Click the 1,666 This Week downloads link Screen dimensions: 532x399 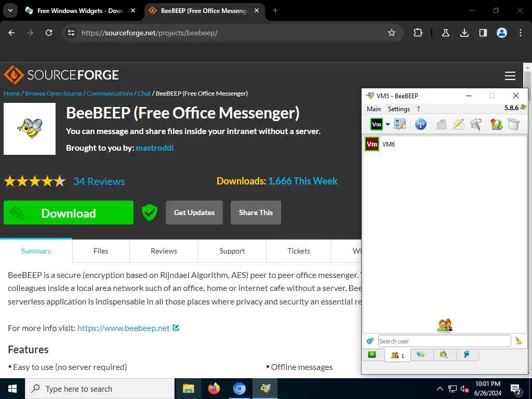coord(303,181)
